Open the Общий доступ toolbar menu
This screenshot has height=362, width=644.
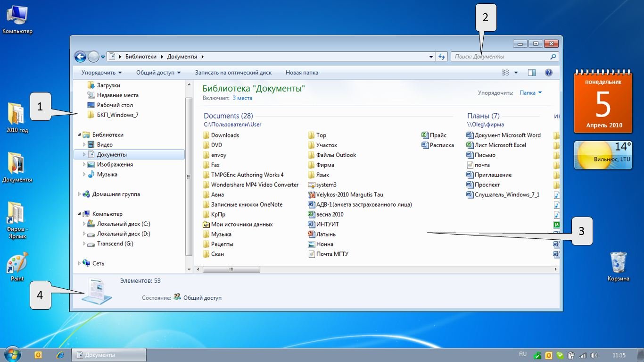pyautogui.click(x=158, y=73)
